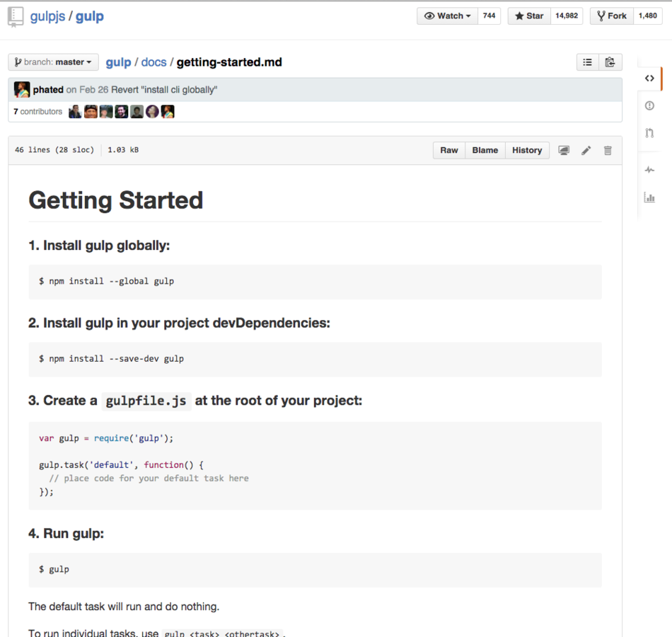Screen dimensions: 672x637
Task: Click the '1.03 kB' file size
Action: 123,150
